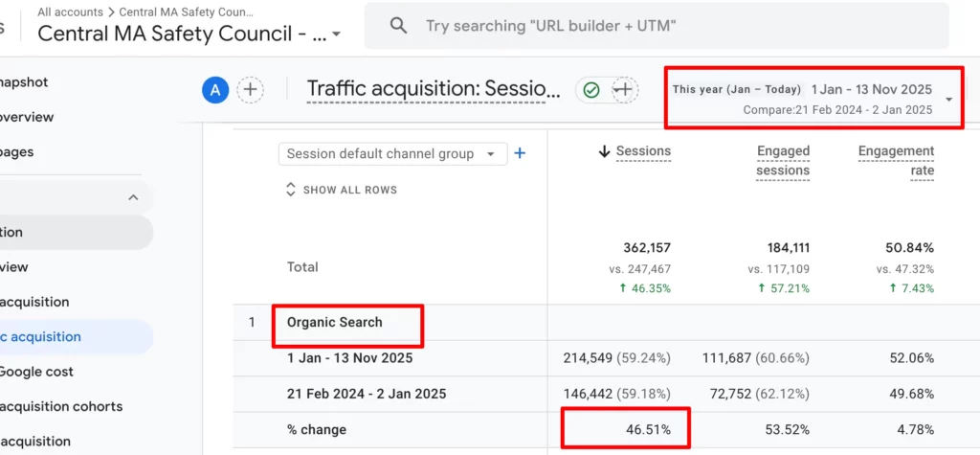The image size is (980, 455).
Task: Click the descending sort arrow on Sessions
Action: pos(604,151)
